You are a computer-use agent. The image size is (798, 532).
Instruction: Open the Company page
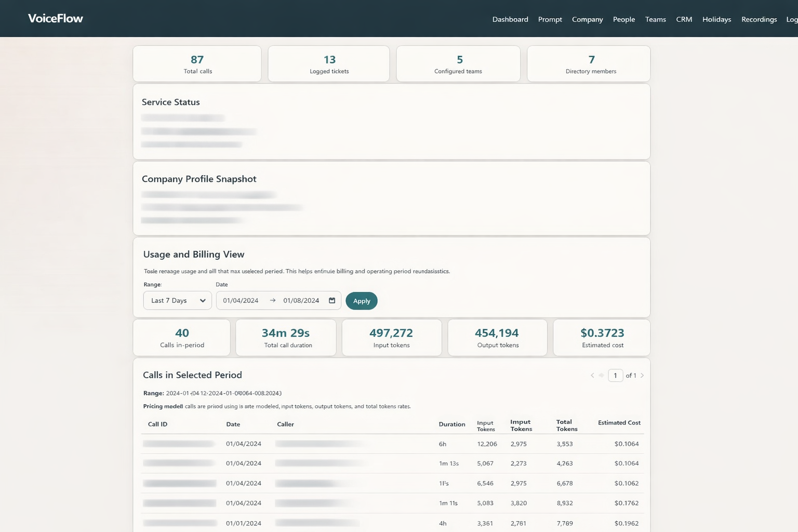coord(587,19)
